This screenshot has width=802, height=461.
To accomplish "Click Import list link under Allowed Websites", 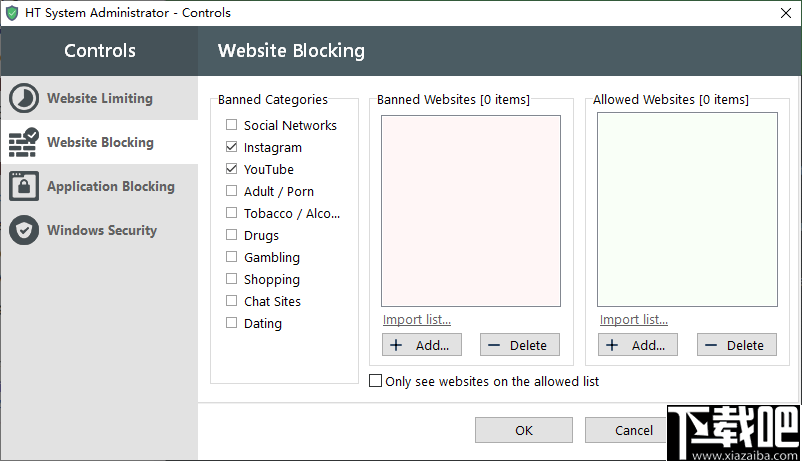I will click(x=634, y=320).
